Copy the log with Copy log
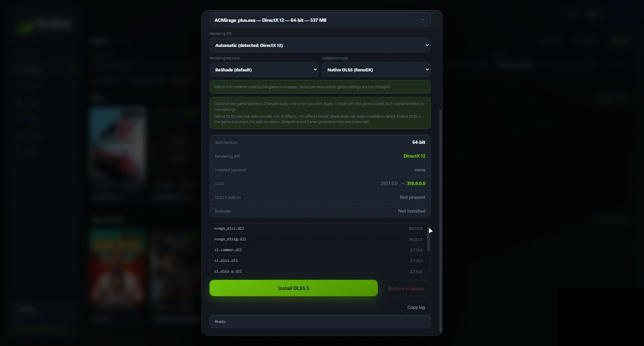Viewport: 644px width, 346px height. 416,307
